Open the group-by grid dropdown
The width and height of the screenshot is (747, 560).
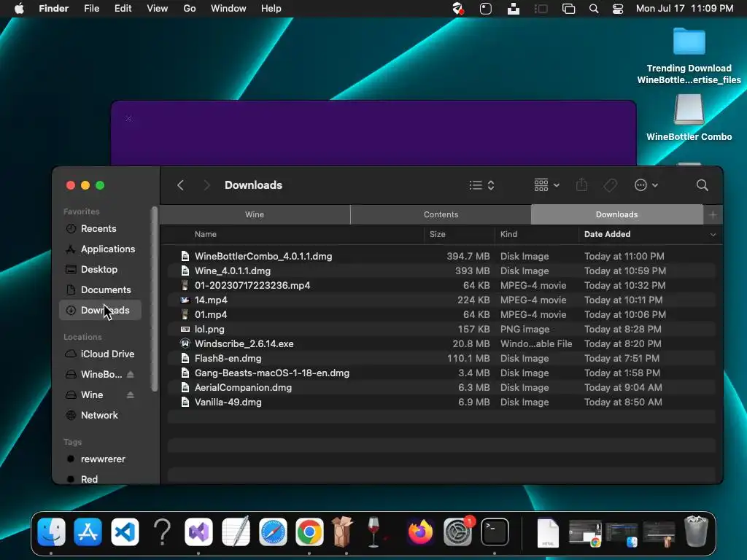tap(546, 185)
